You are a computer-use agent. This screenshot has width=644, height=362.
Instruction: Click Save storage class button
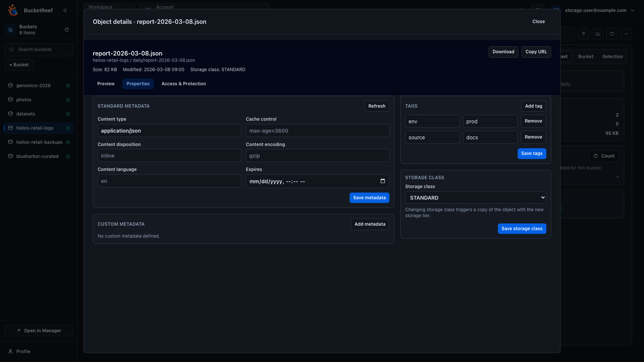(522, 229)
